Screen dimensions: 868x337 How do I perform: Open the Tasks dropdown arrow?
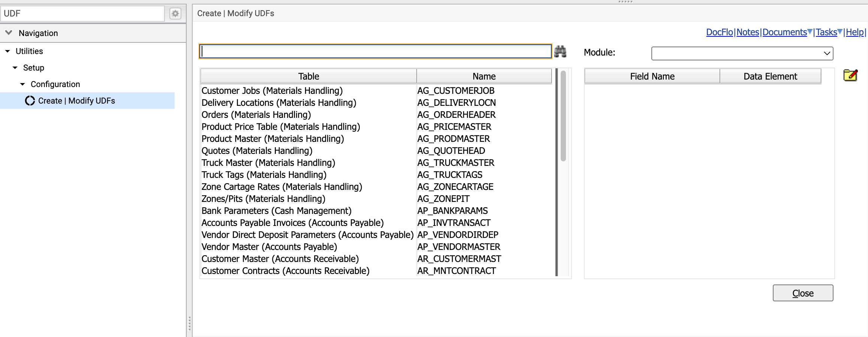pyautogui.click(x=840, y=32)
